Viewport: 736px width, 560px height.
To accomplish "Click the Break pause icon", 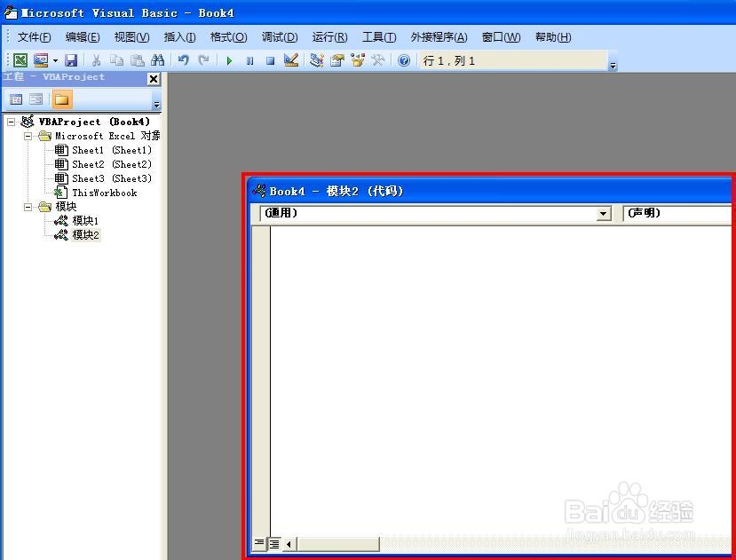I will 249,60.
